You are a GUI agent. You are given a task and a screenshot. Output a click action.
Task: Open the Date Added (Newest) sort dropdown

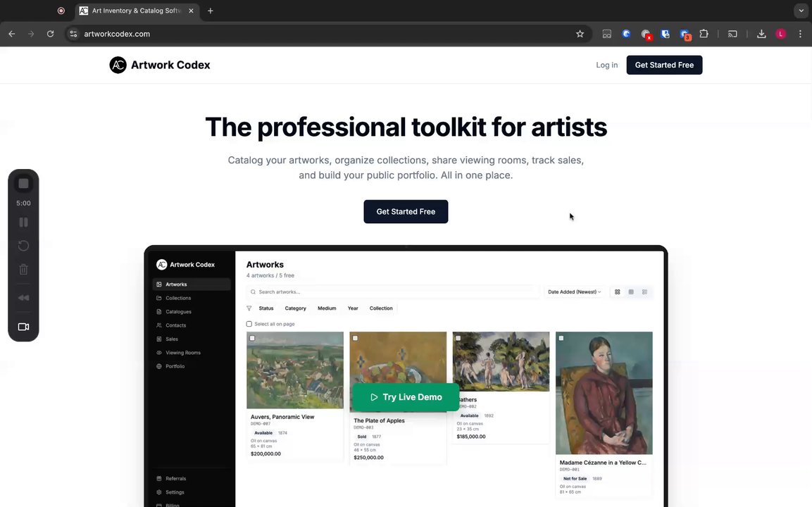[574, 292]
